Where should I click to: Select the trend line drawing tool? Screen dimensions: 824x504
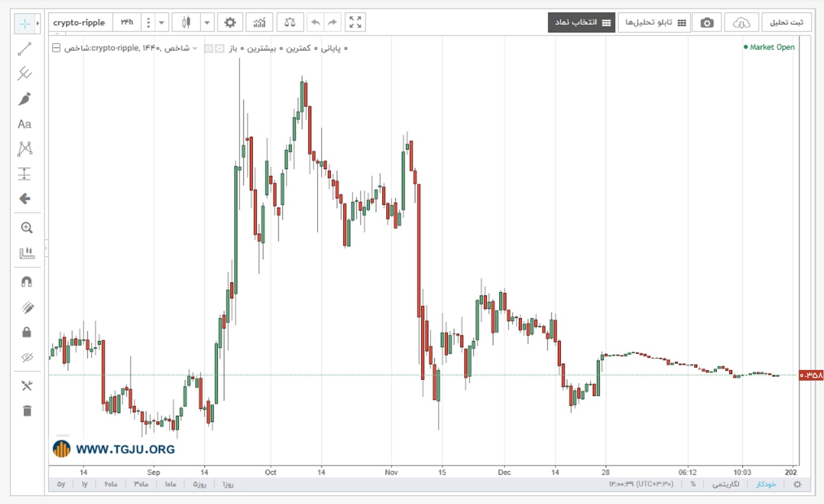[25, 49]
